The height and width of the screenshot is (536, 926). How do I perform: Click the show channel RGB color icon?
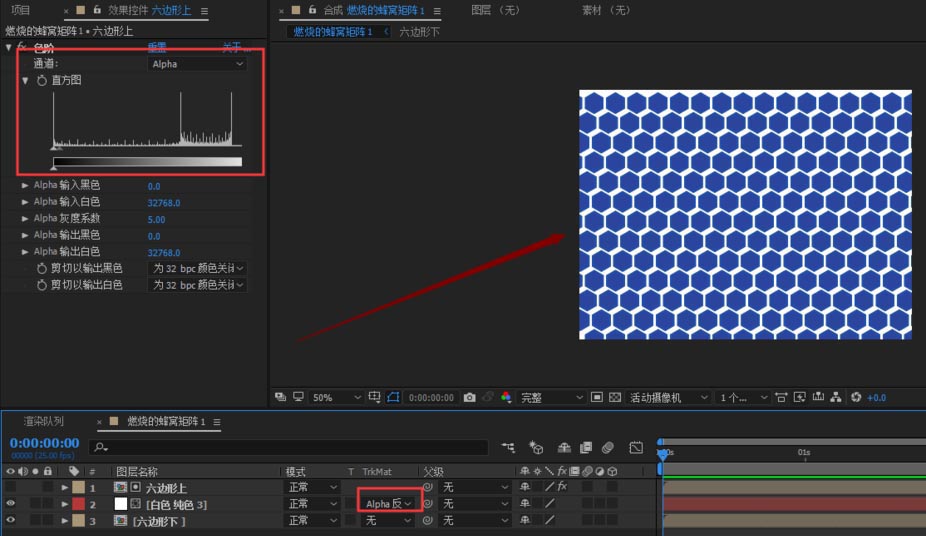click(x=505, y=397)
